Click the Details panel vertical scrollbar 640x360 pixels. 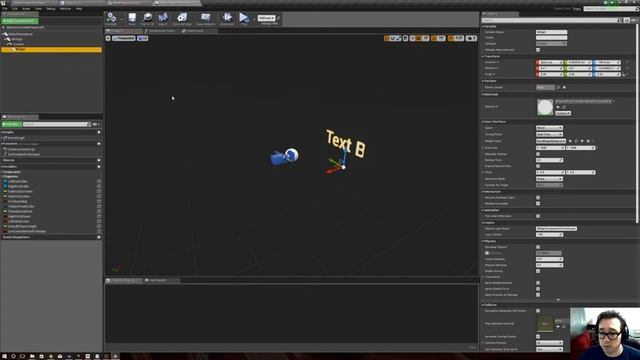pyautogui.click(x=637, y=124)
